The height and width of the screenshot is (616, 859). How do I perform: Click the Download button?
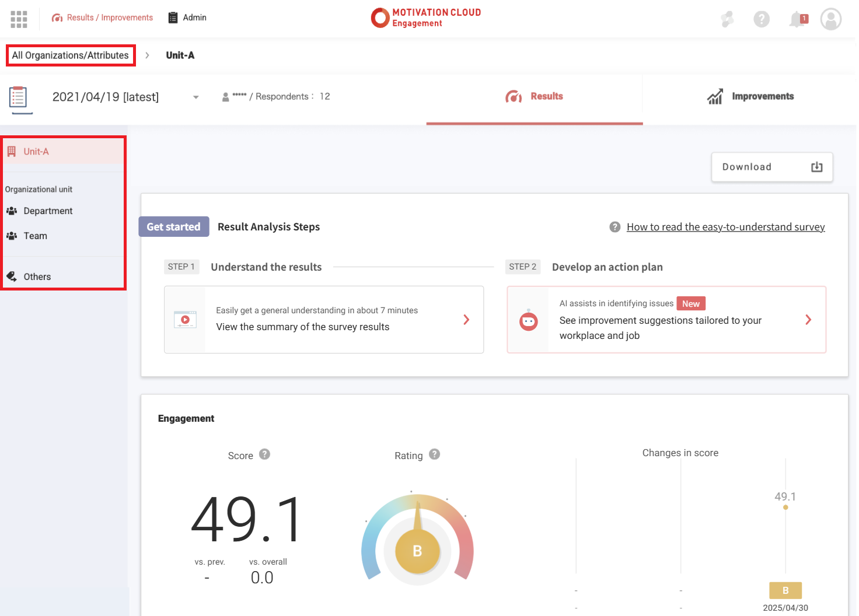pyautogui.click(x=771, y=167)
